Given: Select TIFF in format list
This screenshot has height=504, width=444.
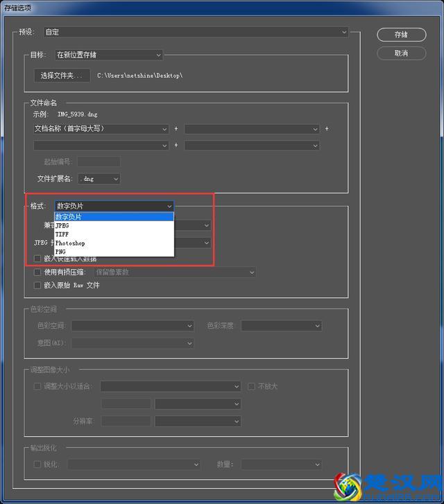Looking at the screenshot, I should pyautogui.click(x=114, y=234).
